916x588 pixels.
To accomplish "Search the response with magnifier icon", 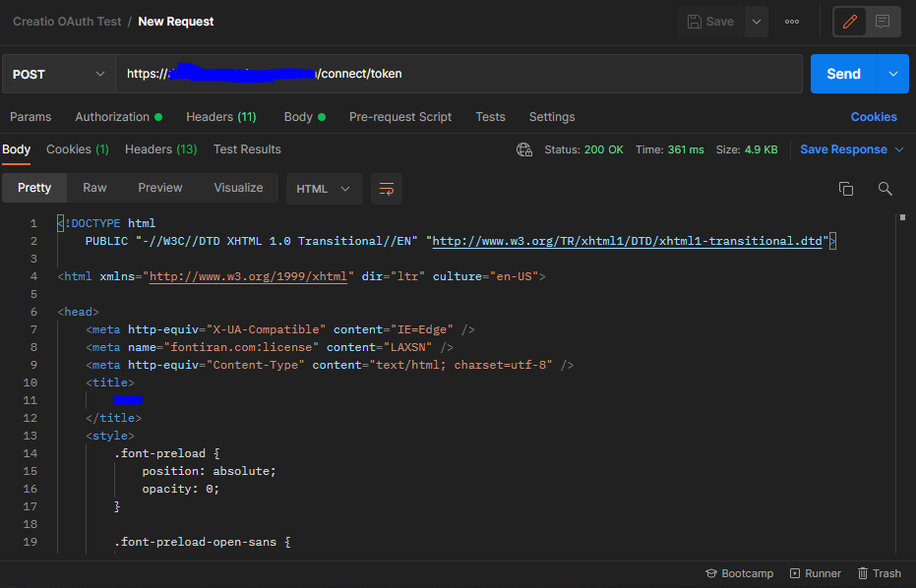I will tap(885, 189).
